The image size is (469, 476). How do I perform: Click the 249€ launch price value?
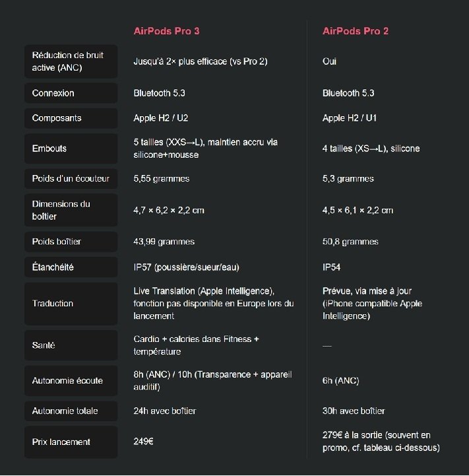click(143, 442)
